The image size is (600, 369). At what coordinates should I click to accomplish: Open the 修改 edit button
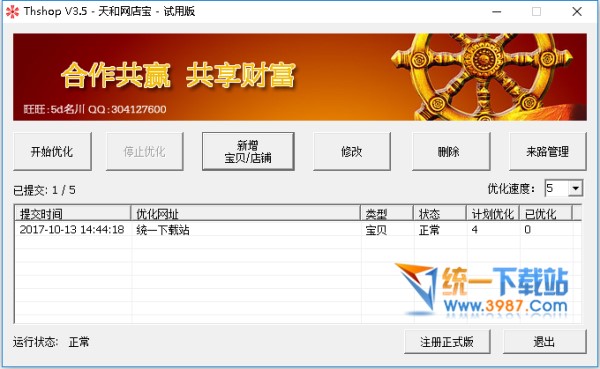coord(352,152)
